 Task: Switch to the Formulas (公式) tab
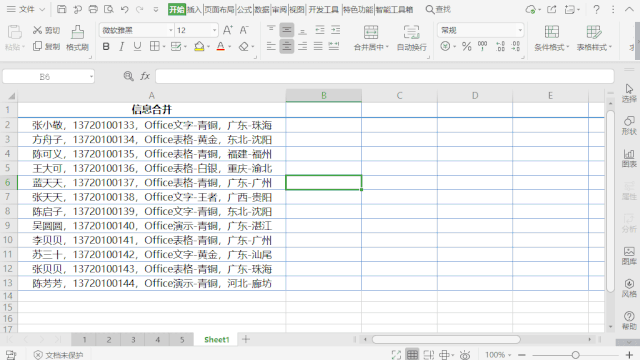tap(244, 9)
